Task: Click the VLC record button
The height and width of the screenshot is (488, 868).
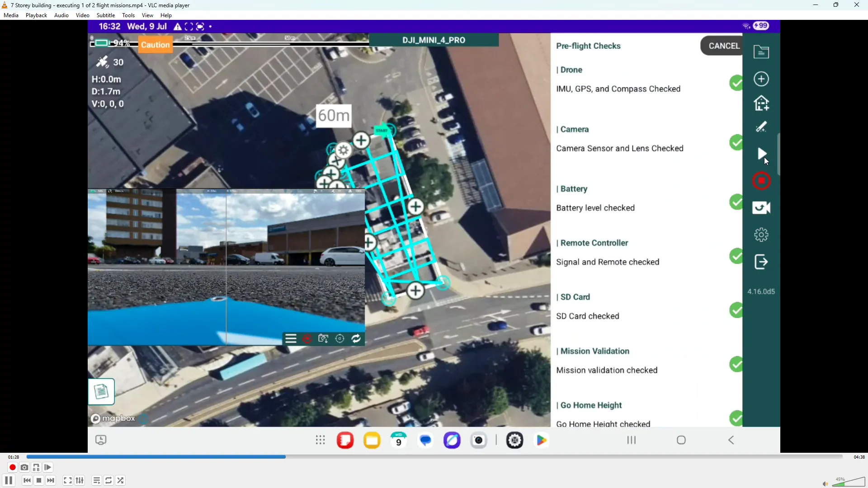Action: 12,467
